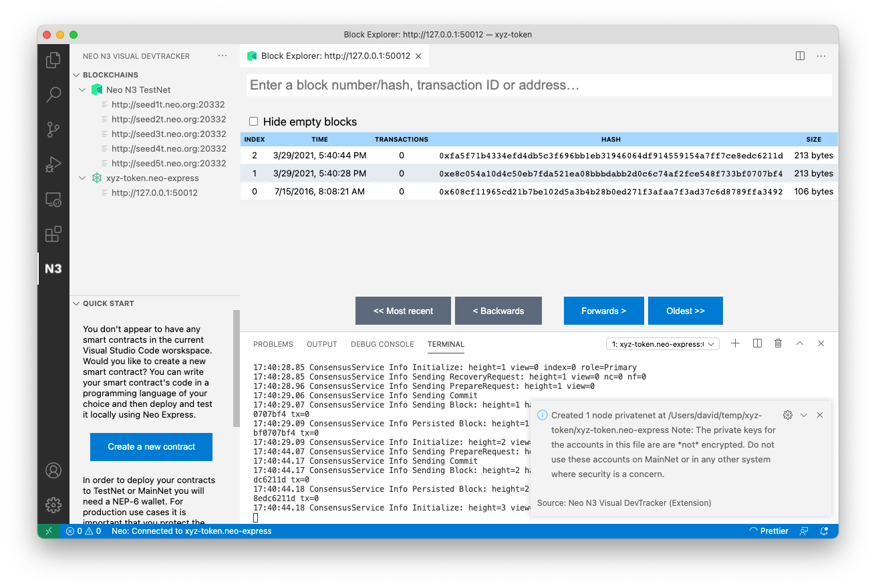Click the Oldest button

click(686, 311)
